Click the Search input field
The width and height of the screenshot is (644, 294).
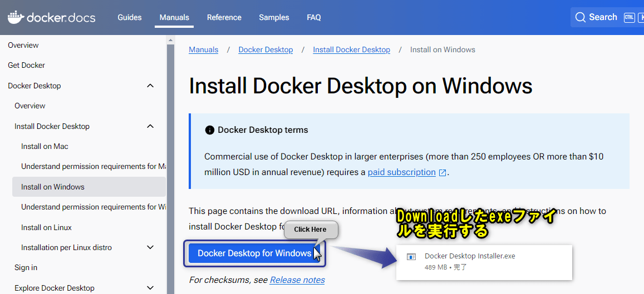[x=607, y=17]
